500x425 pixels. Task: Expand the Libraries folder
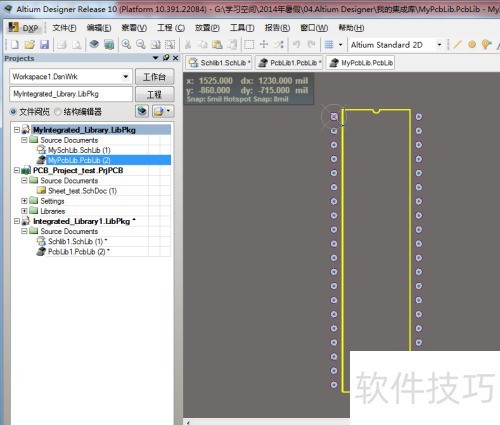pos(24,211)
